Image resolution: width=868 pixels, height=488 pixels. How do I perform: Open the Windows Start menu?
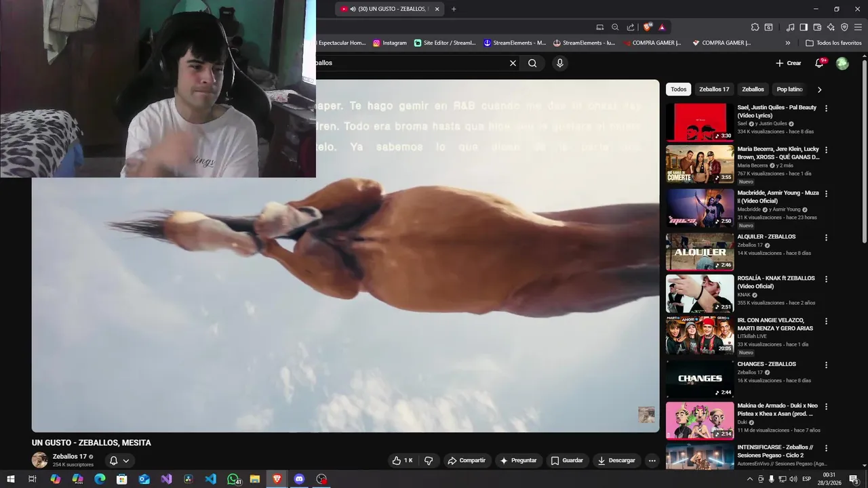[x=11, y=479]
